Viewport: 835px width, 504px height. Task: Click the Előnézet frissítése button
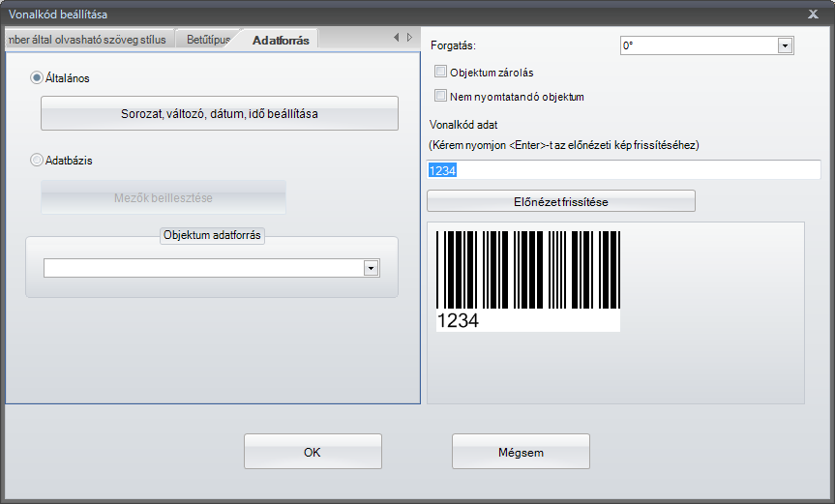click(561, 201)
